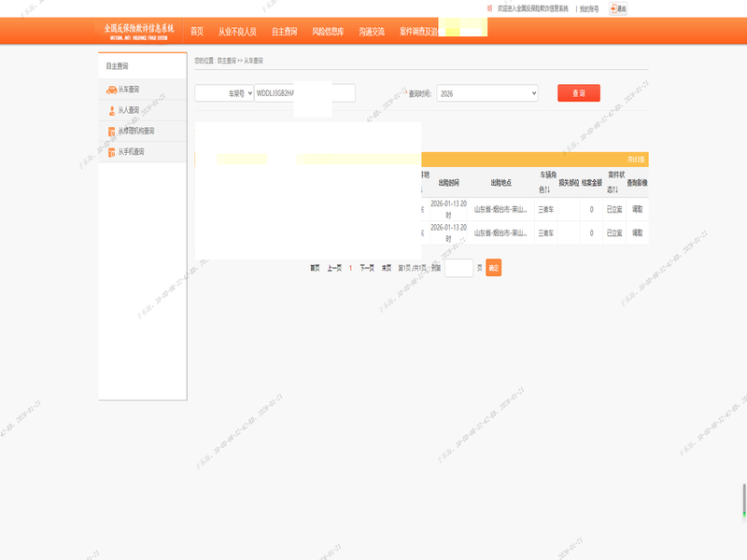Click the page number jump input box
This screenshot has height=560, width=747.
point(458,268)
